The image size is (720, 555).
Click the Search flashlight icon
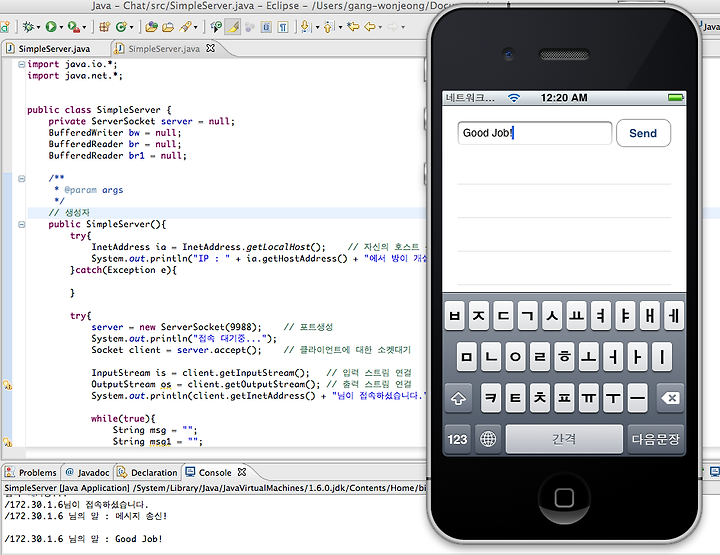pyautogui.click(x=186, y=27)
